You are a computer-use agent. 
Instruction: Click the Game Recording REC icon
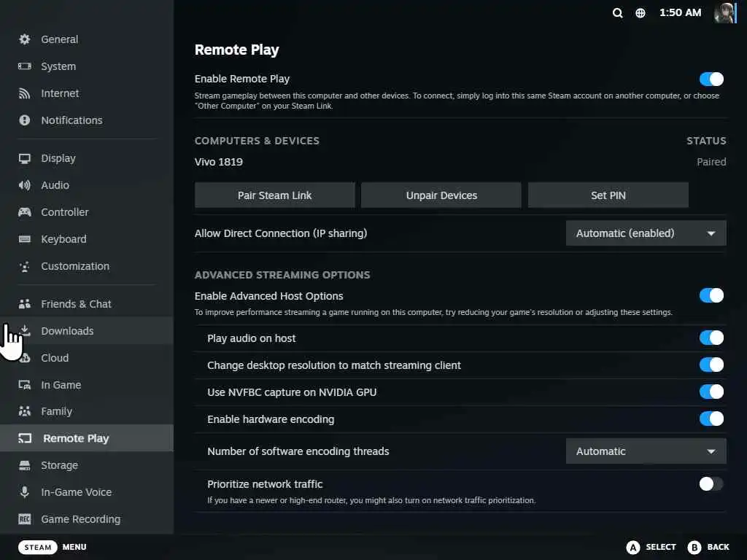[25, 519]
